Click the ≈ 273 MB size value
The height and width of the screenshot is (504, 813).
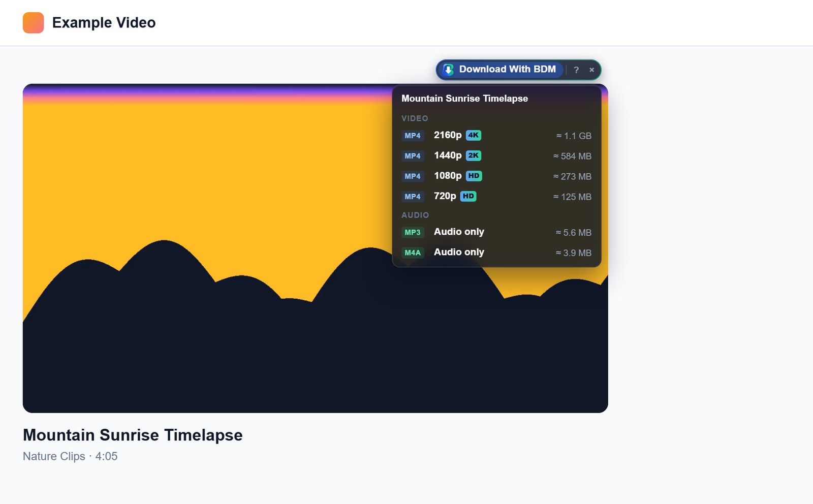(x=572, y=176)
